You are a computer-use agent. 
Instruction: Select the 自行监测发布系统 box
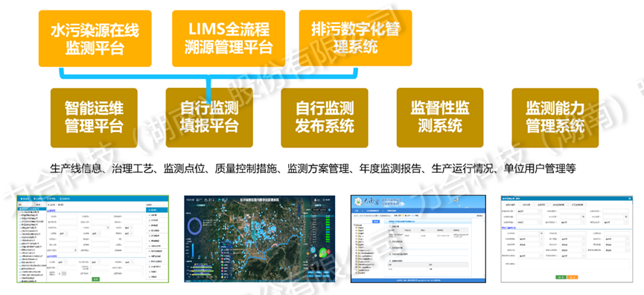[x=325, y=118]
